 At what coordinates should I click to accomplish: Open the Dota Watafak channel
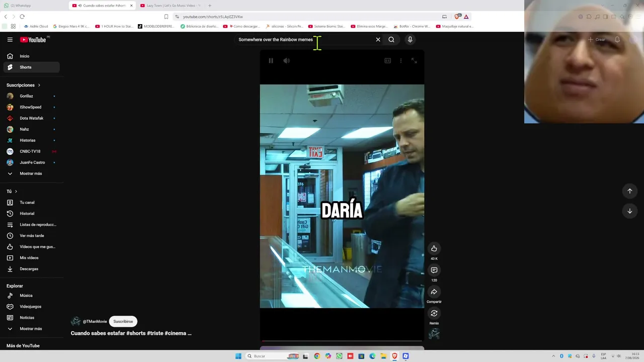pyautogui.click(x=32, y=118)
